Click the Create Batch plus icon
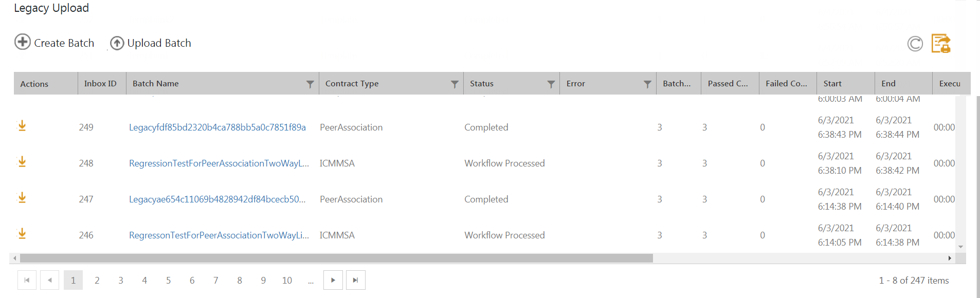 [23, 42]
